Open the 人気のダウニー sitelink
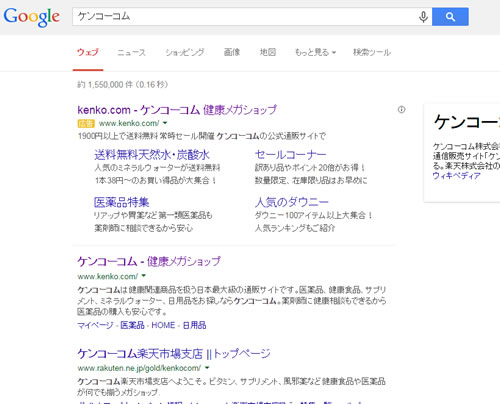 pyautogui.click(x=292, y=202)
